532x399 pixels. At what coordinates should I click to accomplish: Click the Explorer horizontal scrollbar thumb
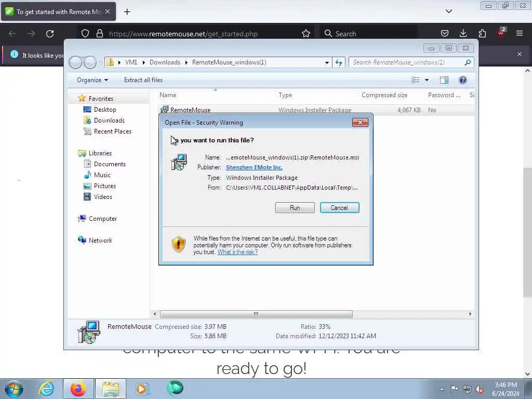[x=256, y=314]
